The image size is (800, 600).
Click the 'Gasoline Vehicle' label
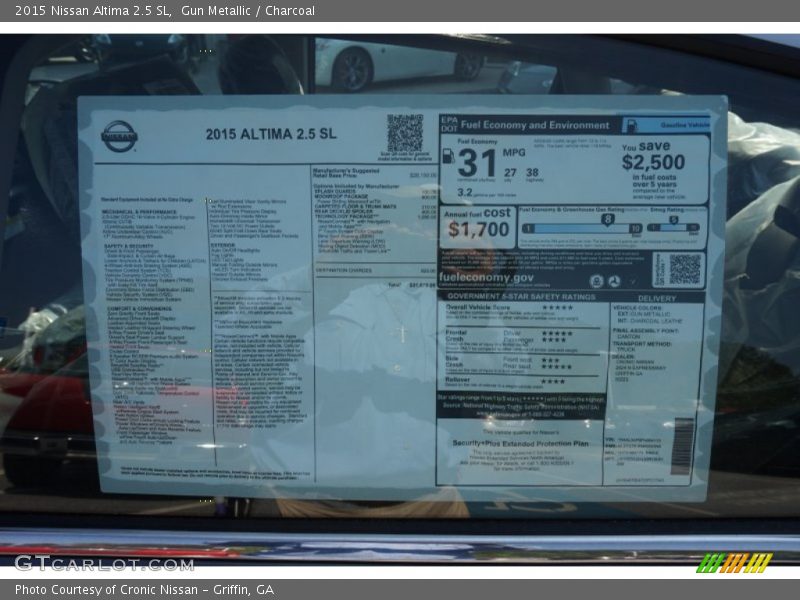click(685, 125)
